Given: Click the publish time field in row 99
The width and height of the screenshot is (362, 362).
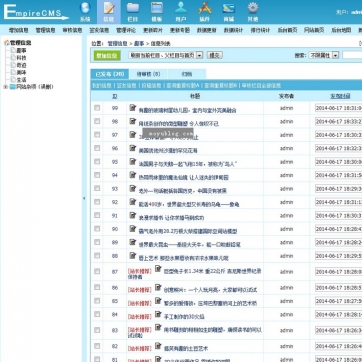Looking at the screenshot, I should click(x=338, y=108).
